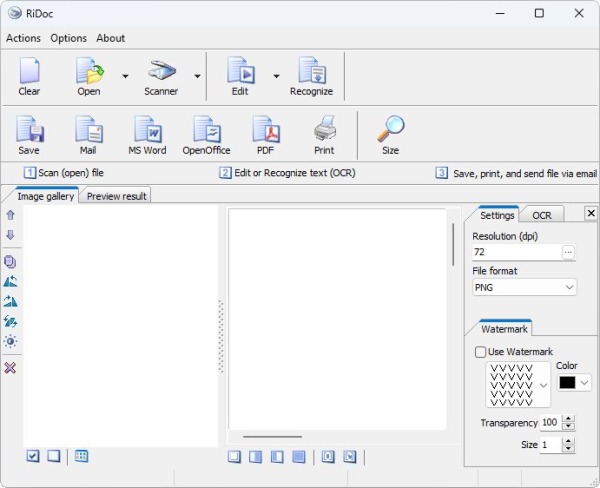Decrease Transparency with the down arrow
The width and height of the screenshot is (600, 488).
569,426
